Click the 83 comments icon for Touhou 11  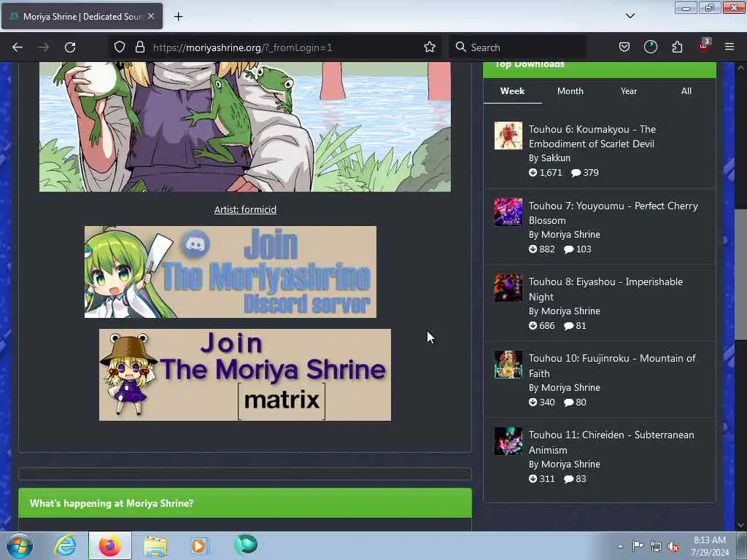coord(569,479)
